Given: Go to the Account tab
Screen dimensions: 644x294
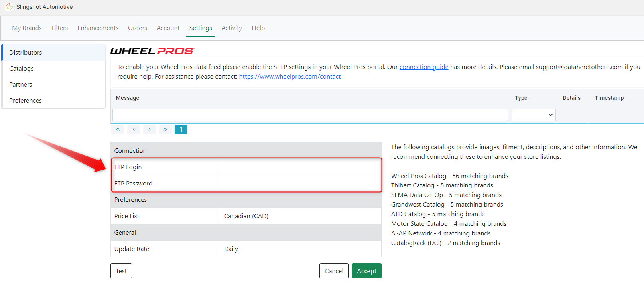Looking at the screenshot, I should (168, 28).
